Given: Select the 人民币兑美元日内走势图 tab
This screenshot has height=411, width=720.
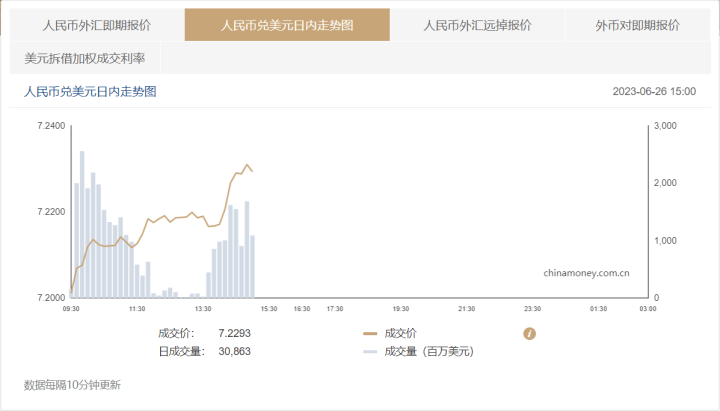Looking at the screenshot, I should coord(287,25).
